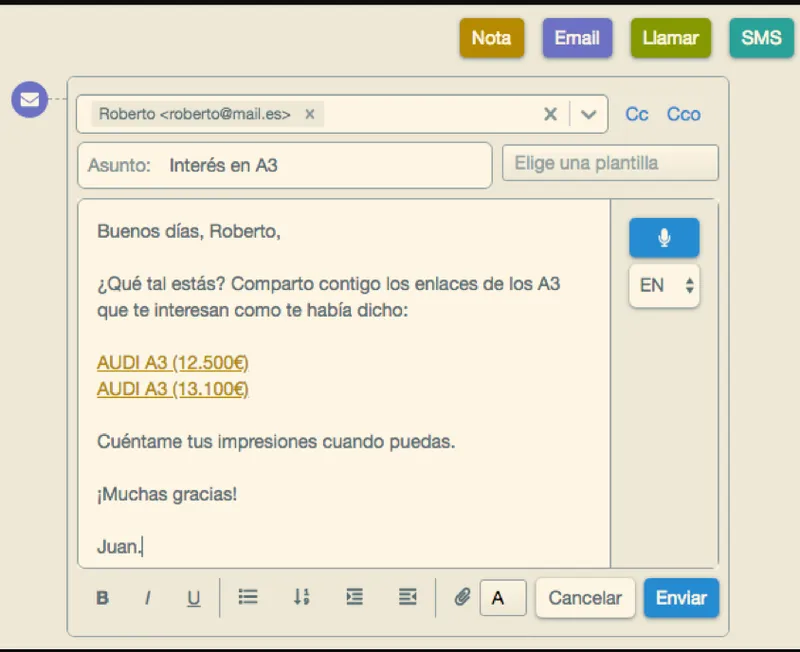Toggle italic text formatting

(x=148, y=597)
